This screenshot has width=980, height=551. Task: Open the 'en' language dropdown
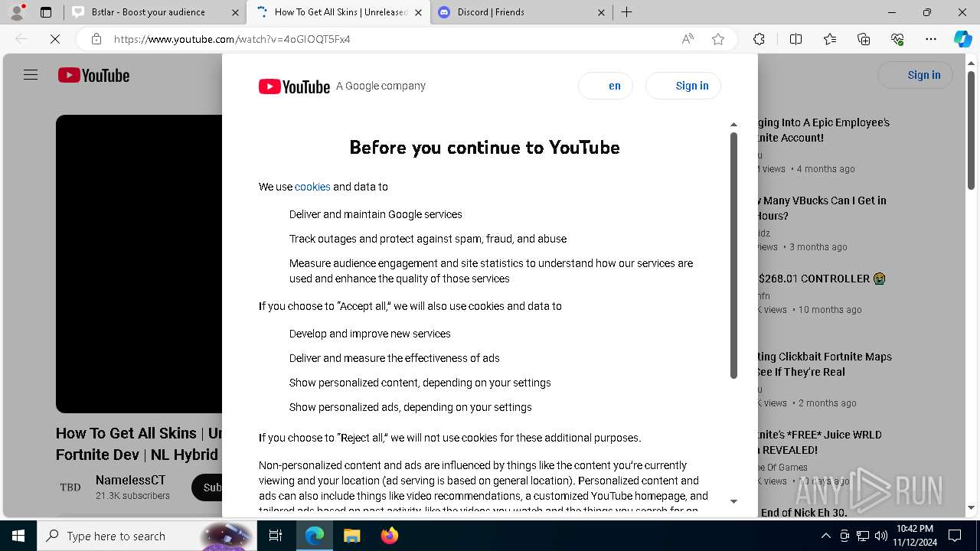tap(606, 86)
